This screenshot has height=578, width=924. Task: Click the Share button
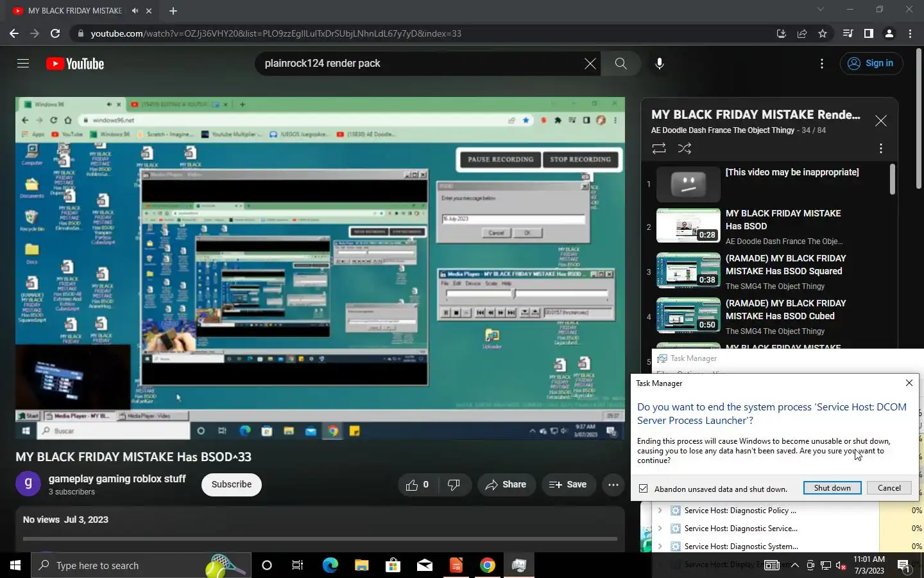coord(506,484)
